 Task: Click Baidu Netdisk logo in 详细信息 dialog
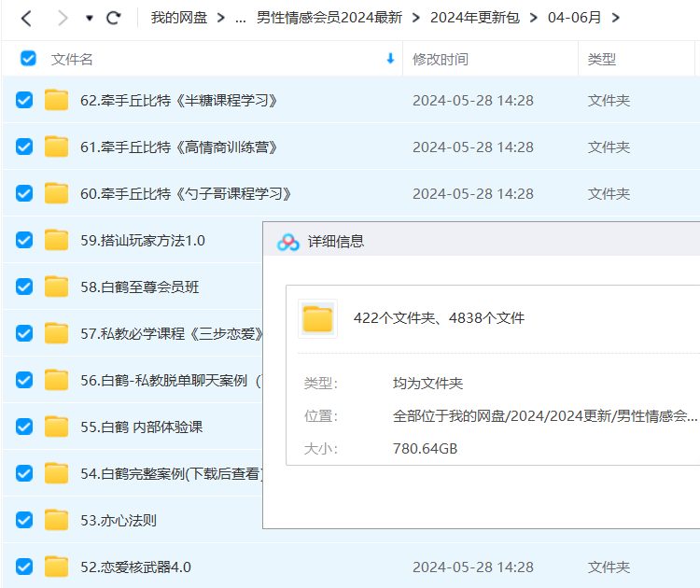288,242
